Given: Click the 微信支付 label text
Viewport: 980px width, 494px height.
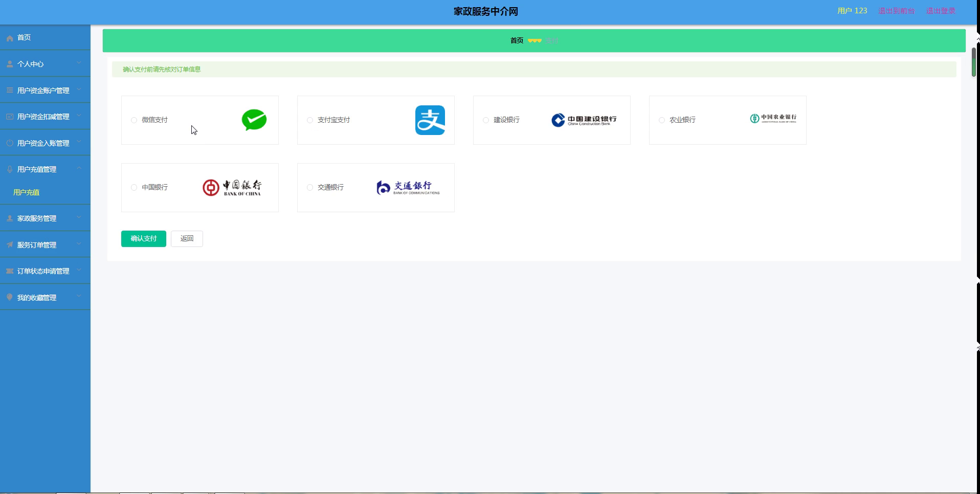Looking at the screenshot, I should (x=154, y=120).
